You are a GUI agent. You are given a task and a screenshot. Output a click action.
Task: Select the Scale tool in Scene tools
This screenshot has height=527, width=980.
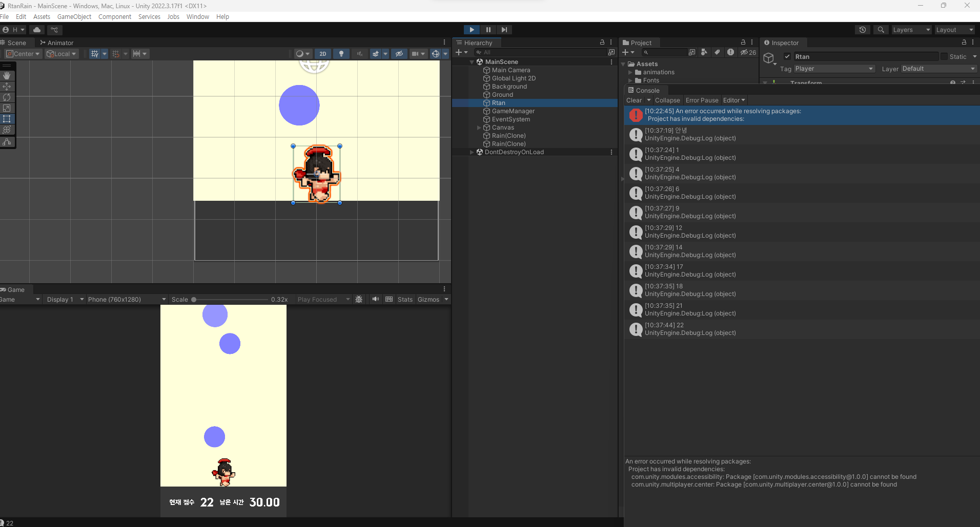(x=7, y=108)
